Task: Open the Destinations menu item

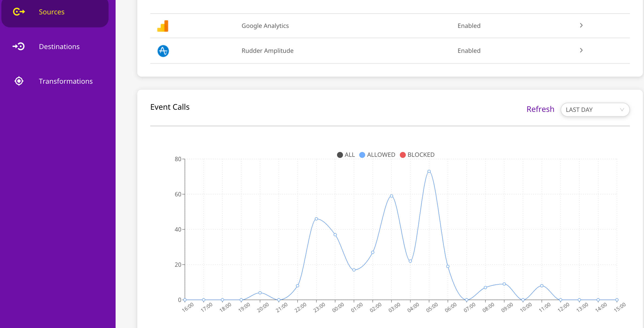Action: pyautogui.click(x=59, y=47)
